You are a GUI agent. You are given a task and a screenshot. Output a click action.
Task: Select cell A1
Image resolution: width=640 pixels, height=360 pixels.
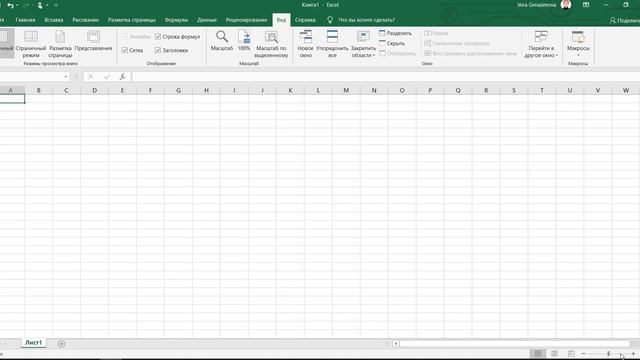(x=12, y=99)
